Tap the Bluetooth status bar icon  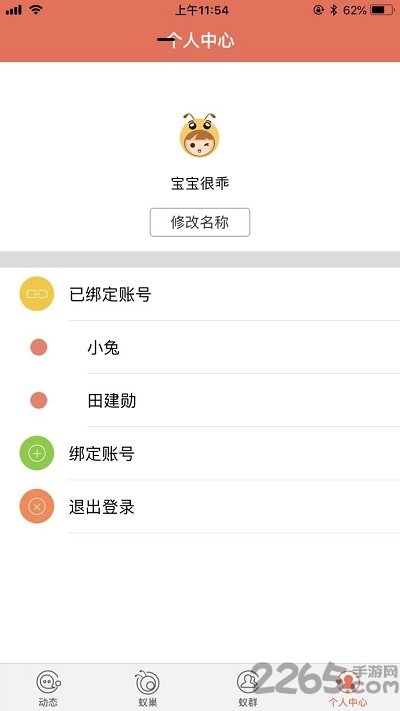click(334, 10)
